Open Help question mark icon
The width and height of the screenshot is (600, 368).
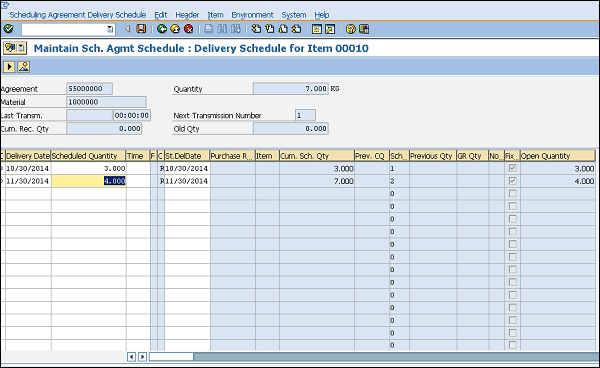coord(351,29)
